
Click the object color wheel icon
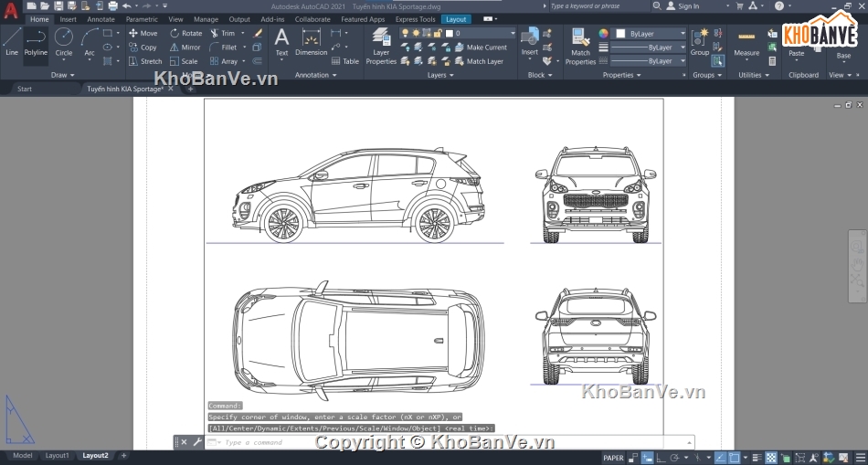(x=603, y=34)
